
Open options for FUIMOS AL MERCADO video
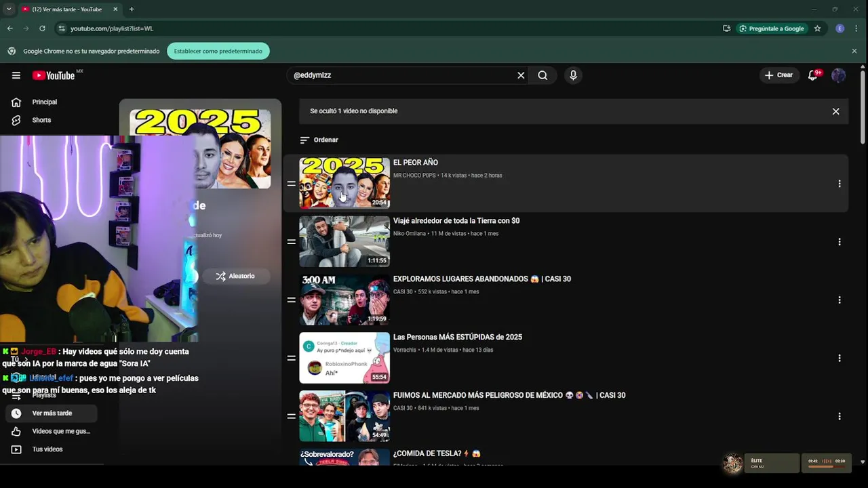tap(839, 416)
